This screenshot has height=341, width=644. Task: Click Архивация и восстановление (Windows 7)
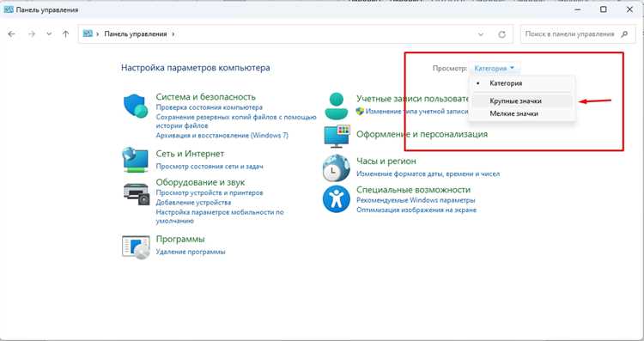coord(222,135)
